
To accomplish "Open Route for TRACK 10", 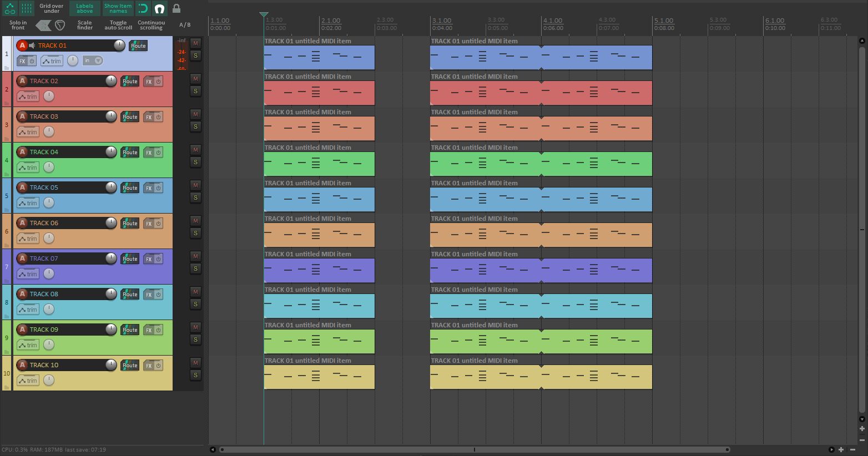I will tap(130, 366).
